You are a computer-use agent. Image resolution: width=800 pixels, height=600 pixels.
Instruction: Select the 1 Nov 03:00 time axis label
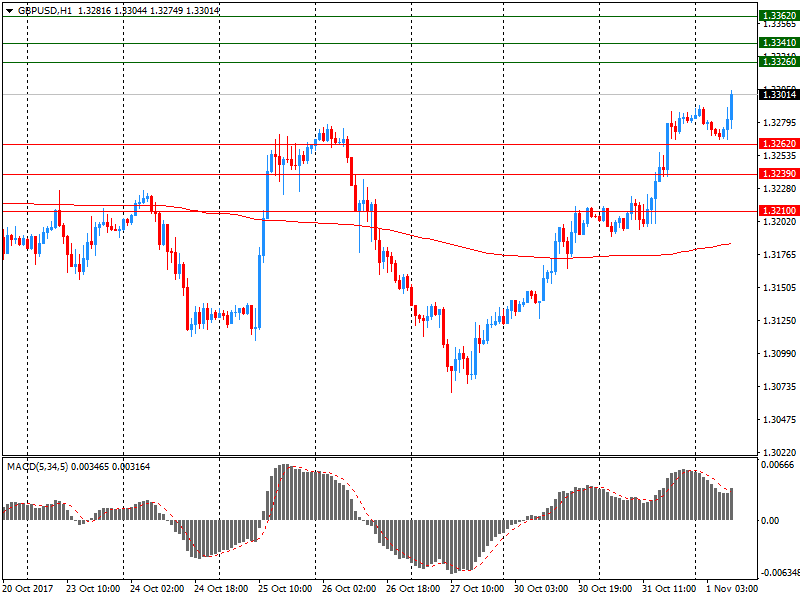[732, 588]
